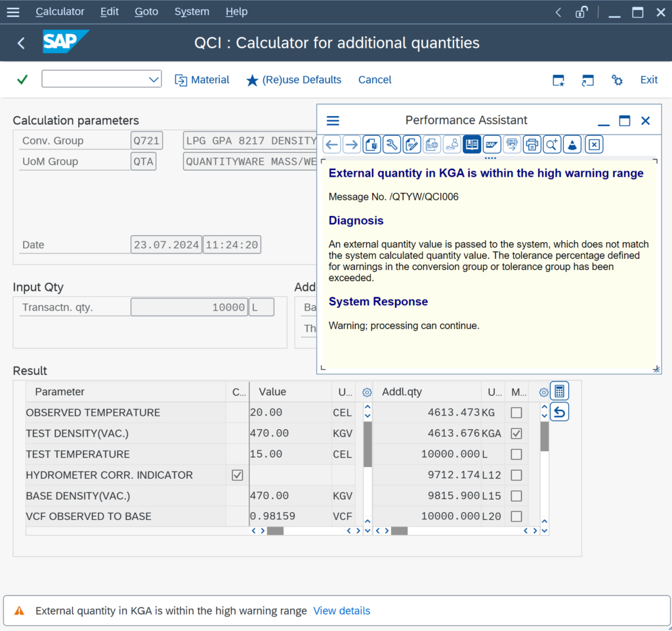Click the Transactn. qty. field 10000
672x631 pixels.
click(x=189, y=307)
